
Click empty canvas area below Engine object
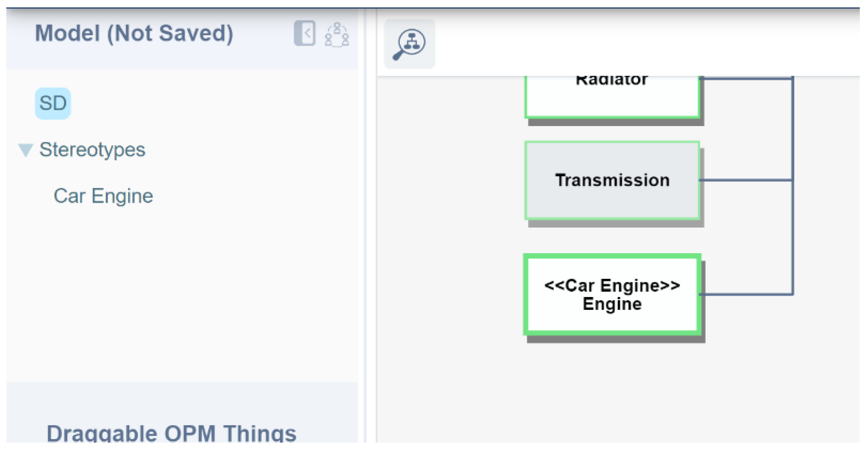coord(612,391)
